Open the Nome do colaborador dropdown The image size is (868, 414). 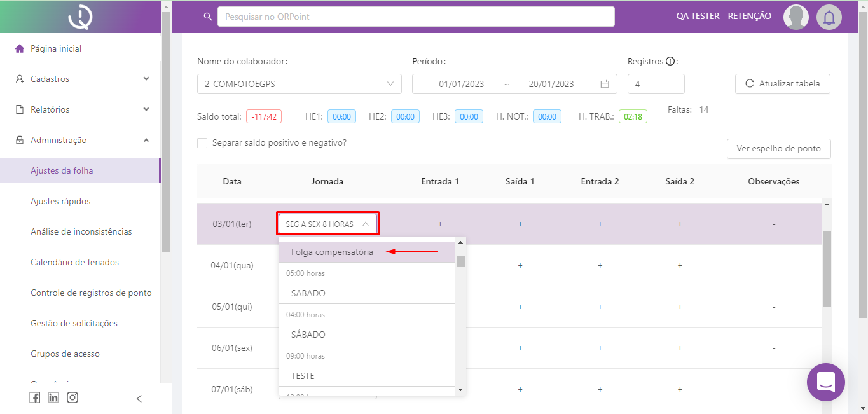click(299, 84)
